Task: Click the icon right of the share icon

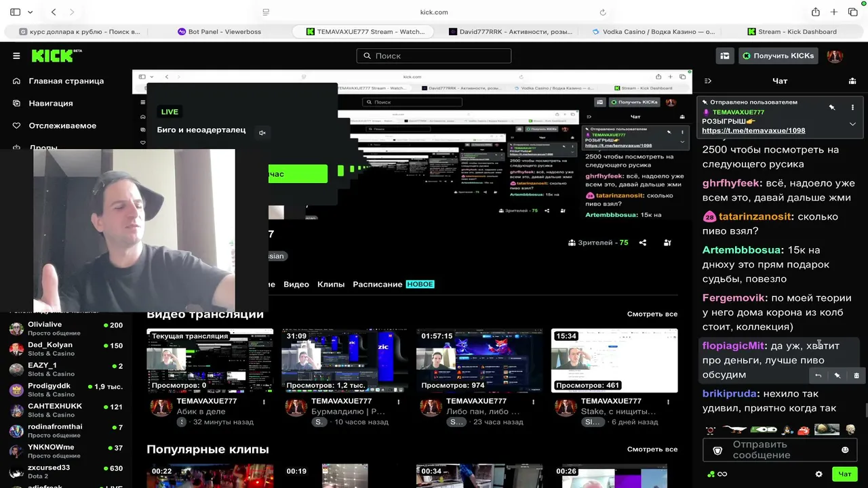Action: [667, 243]
